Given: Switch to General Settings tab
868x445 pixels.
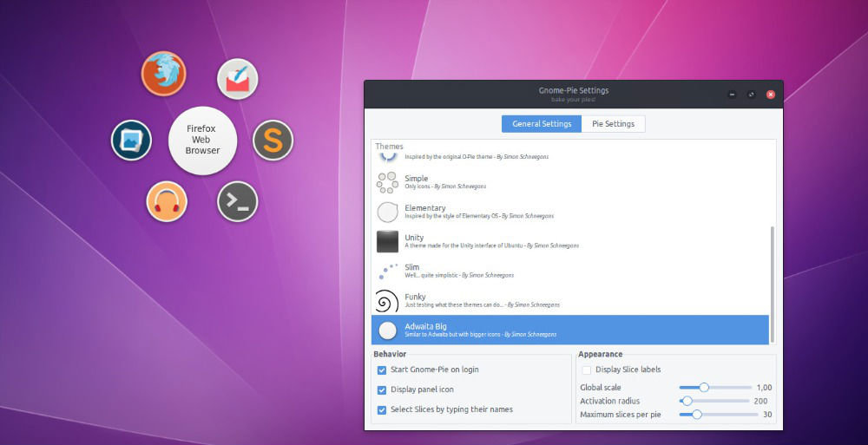Looking at the screenshot, I should pyautogui.click(x=542, y=124).
